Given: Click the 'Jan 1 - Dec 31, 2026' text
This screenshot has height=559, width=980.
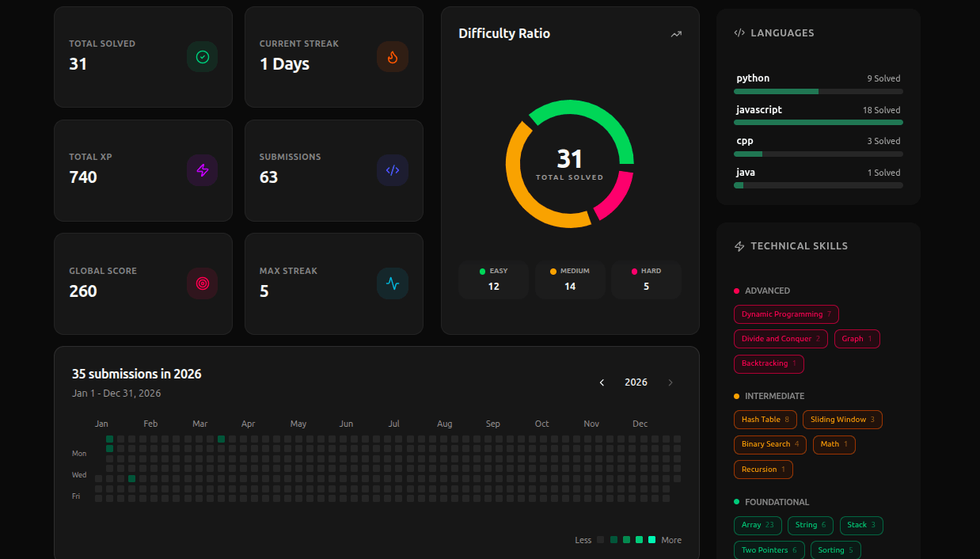Looking at the screenshot, I should pos(116,394).
